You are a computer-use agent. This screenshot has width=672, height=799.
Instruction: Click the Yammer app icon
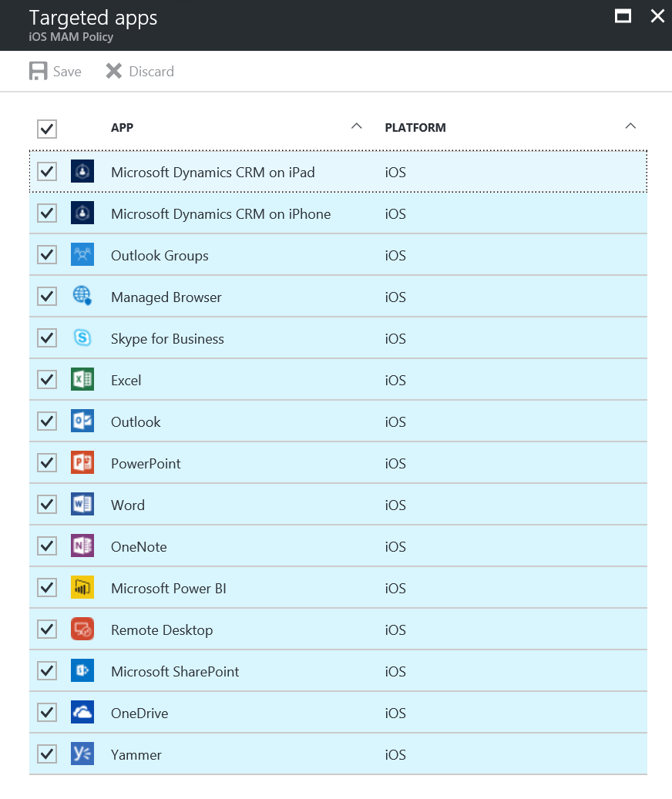tap(82, 754)
